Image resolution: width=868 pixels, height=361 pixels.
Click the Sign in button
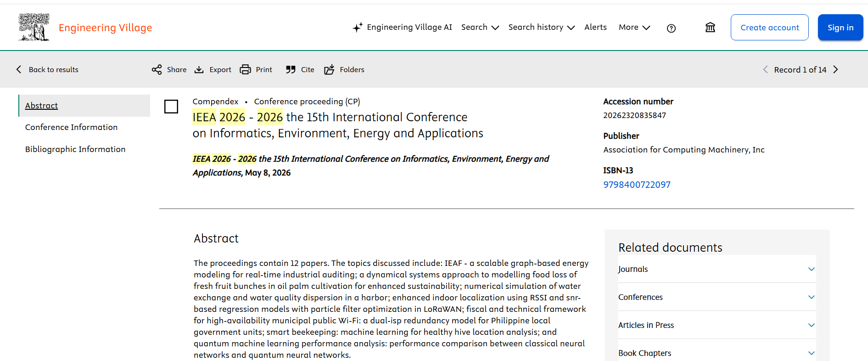(840, 28)
